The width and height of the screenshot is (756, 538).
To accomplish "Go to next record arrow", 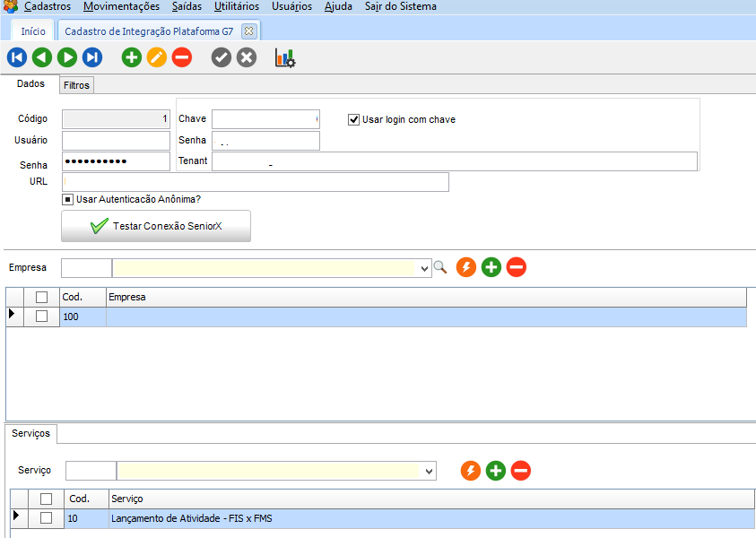I will [x=67, y=57].
